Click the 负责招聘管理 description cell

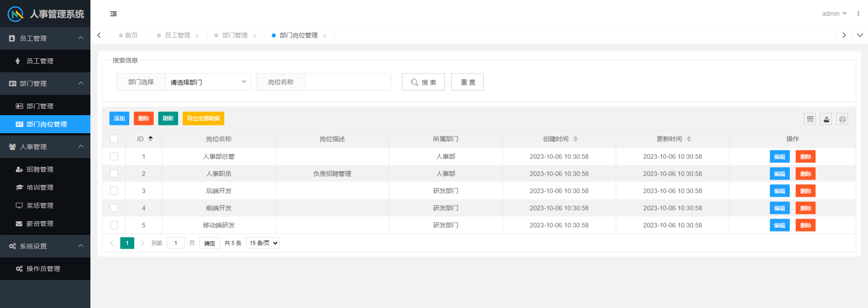click(x=332, y=174)
